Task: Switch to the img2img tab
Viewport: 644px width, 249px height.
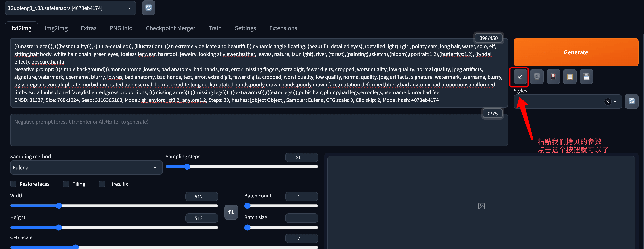Action: [56, 28]
